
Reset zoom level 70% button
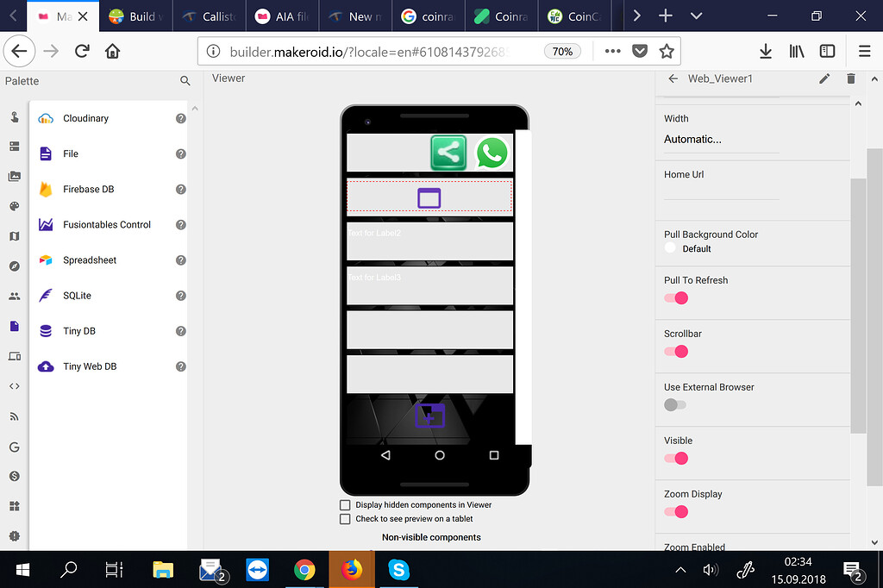point(562,51)
